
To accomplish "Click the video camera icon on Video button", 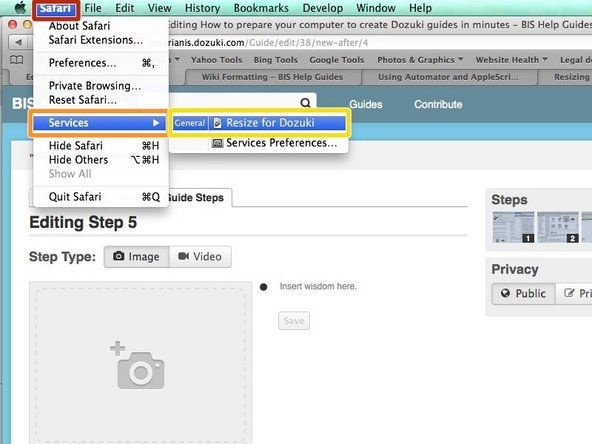I will tap(183, 256).
